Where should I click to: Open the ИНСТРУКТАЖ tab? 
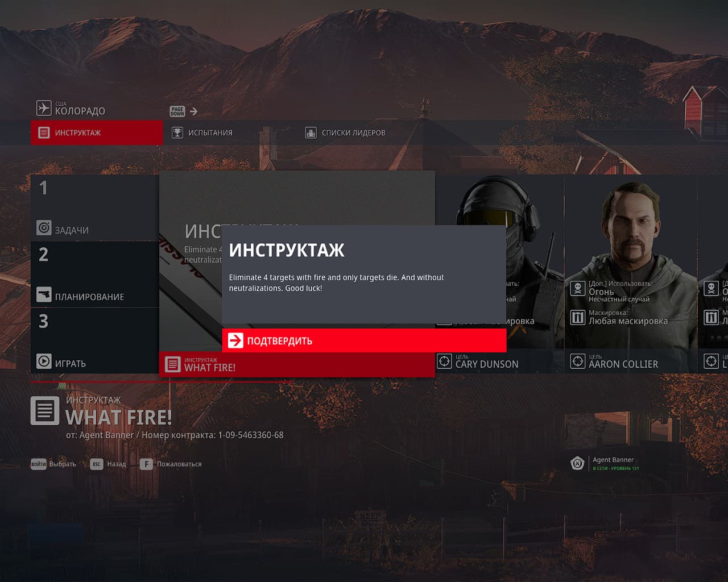(x=97, y=132)
